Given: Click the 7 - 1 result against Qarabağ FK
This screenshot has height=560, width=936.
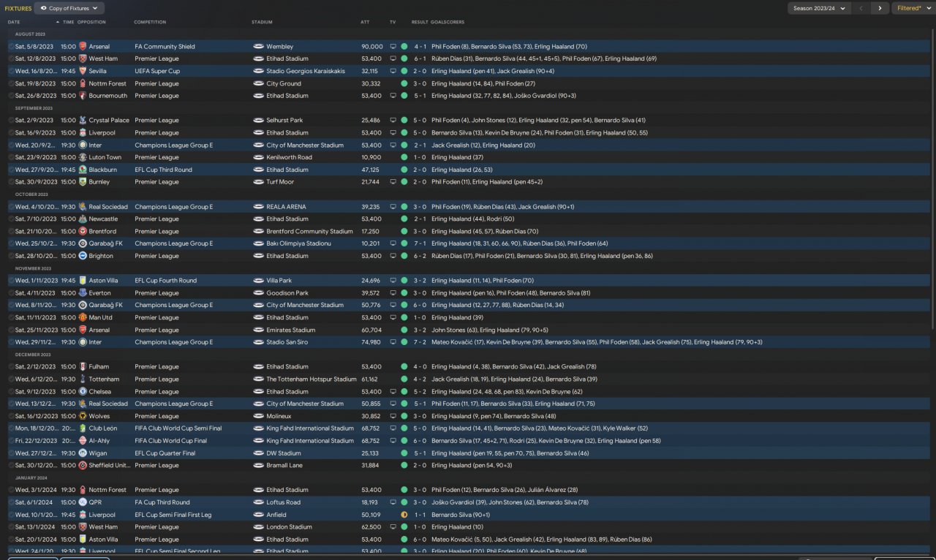Looking at the screenshot, I should click(420, 243).
